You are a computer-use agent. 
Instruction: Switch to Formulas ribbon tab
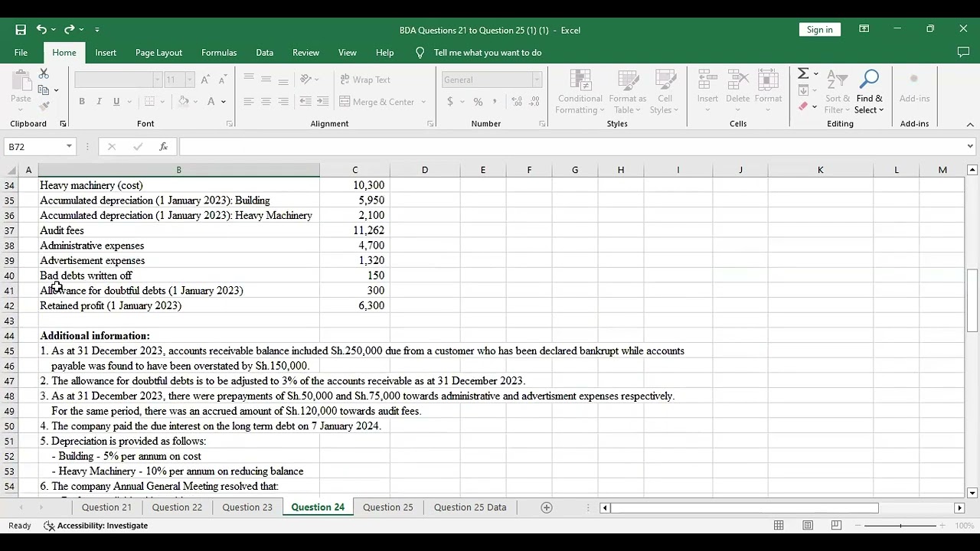219,53
